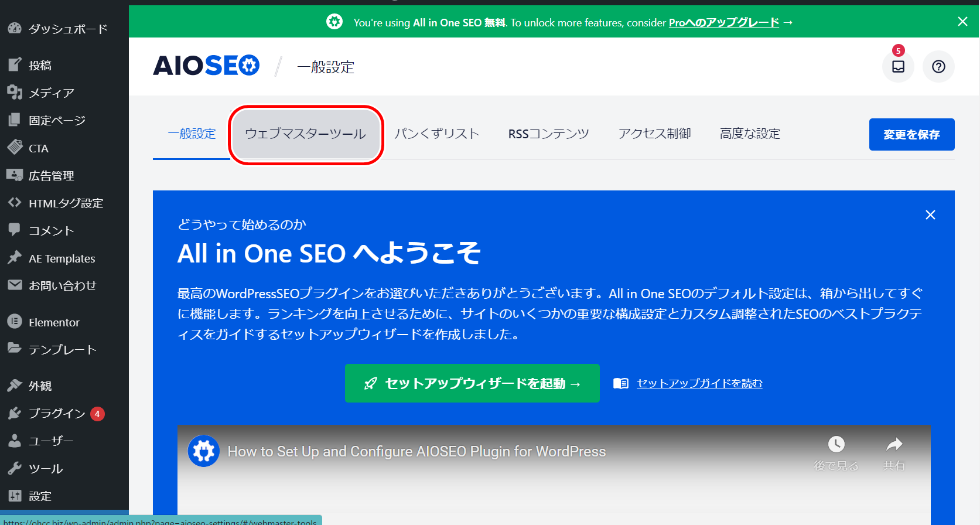The height and width of the screenshot is (525, 980).
Task: Open the セットアップガイドを読む link
Action: pyautogui.click(x=699, y=383)
